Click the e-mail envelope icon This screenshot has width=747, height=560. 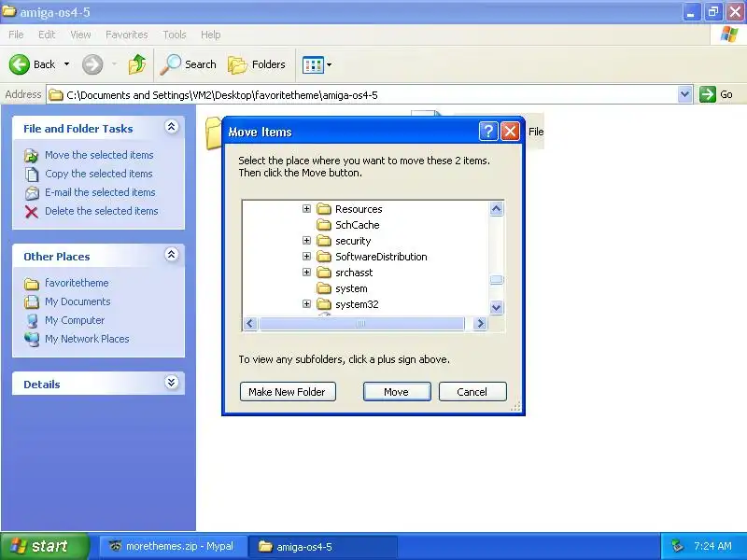(x=32, y=193)
